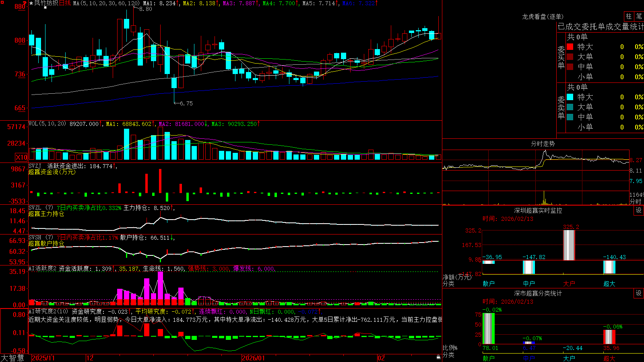
Task: Click the 2026/01 date marker on timeline
Action: click(253, 358)
